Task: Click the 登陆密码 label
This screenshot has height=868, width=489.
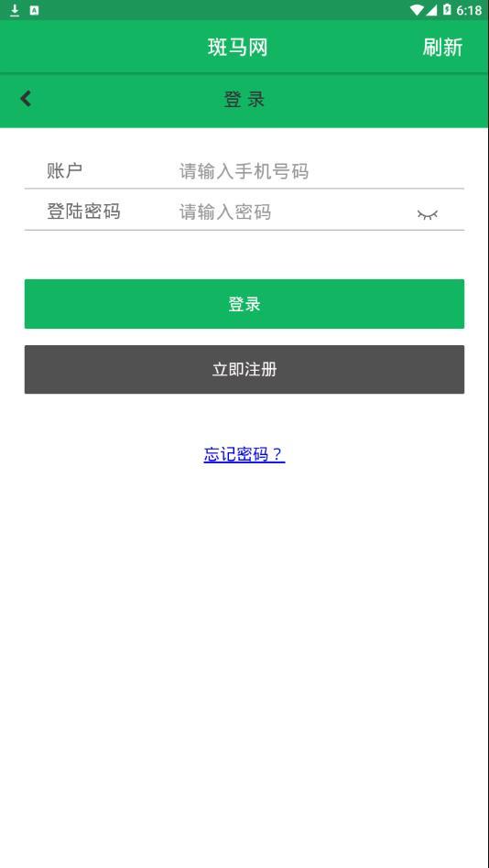Action: (83, 212)
